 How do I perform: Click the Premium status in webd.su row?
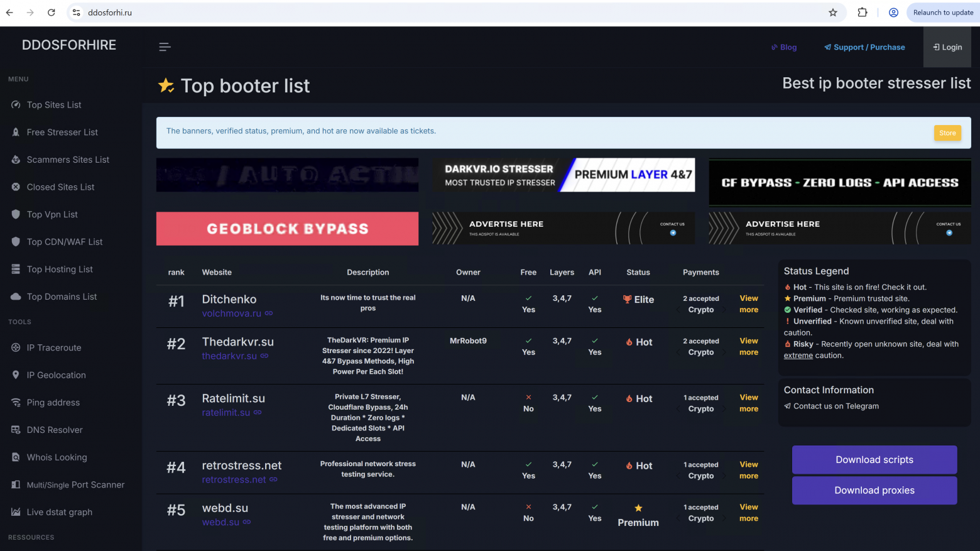pos(638,516)
